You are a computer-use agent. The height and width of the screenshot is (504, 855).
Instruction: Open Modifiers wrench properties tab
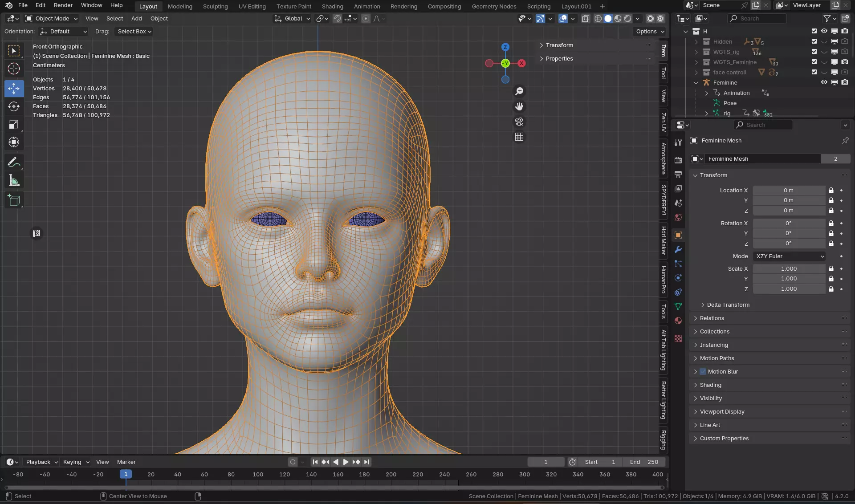click(678, 249)
